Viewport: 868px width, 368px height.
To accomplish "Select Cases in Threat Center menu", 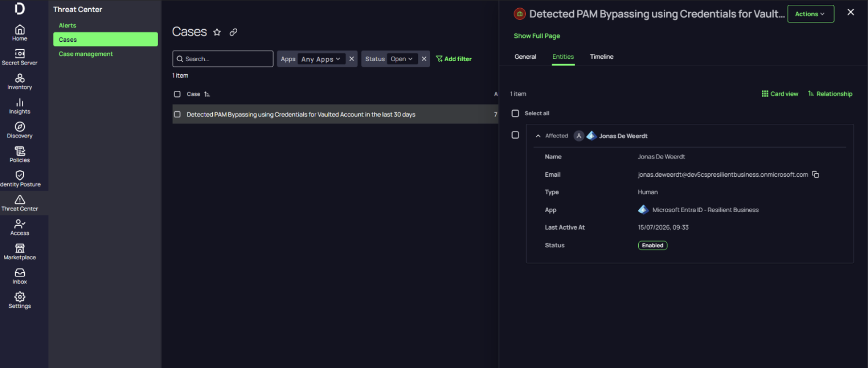I will point(105,39).
